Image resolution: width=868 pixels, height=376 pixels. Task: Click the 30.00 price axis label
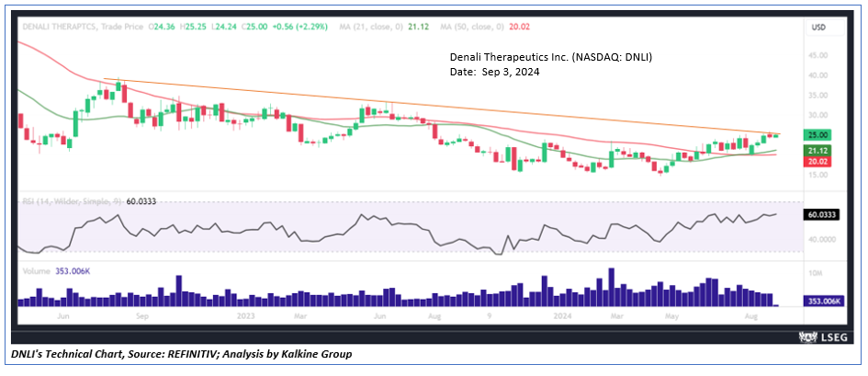[817, 115]
